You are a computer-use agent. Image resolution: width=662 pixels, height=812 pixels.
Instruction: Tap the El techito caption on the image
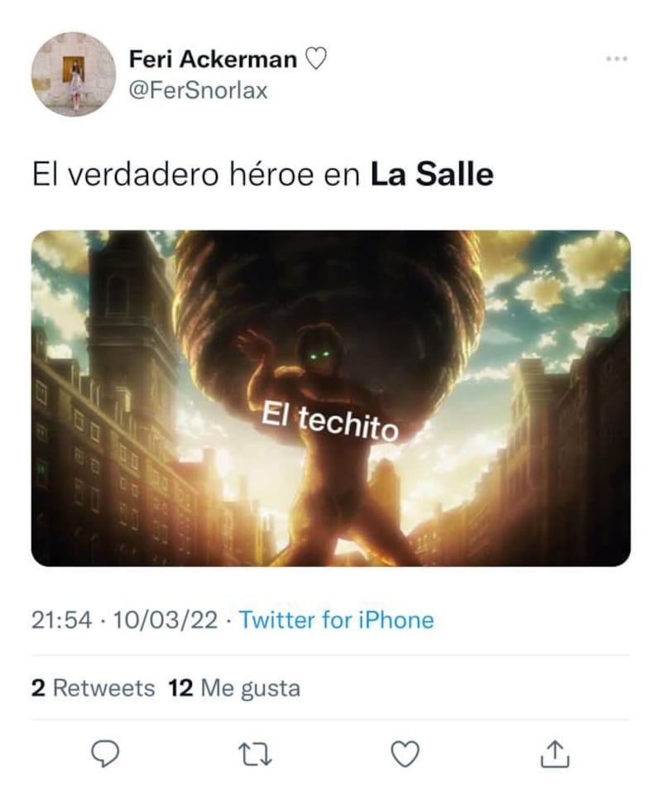(330, 422)
